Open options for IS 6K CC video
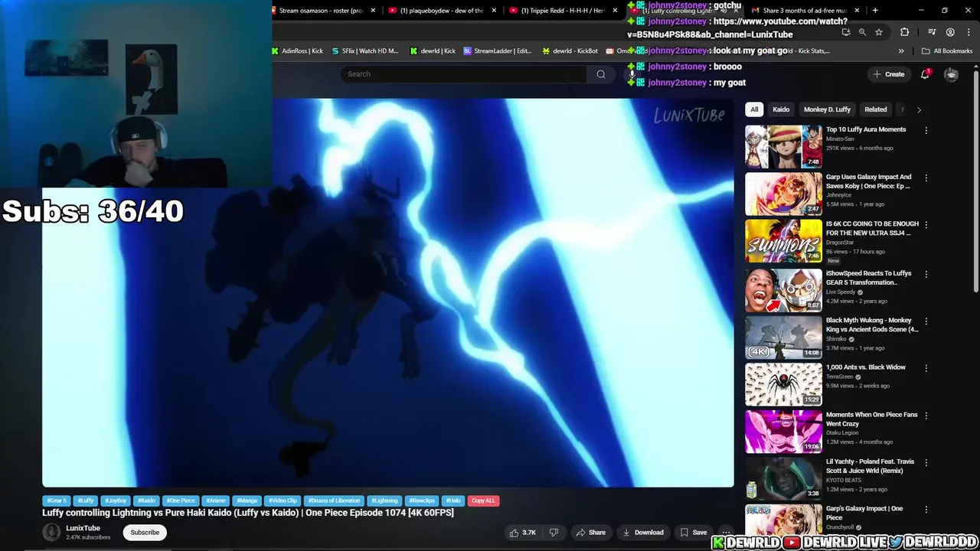Viewport: 980px width, 551px height. click(x=926, y=225)
